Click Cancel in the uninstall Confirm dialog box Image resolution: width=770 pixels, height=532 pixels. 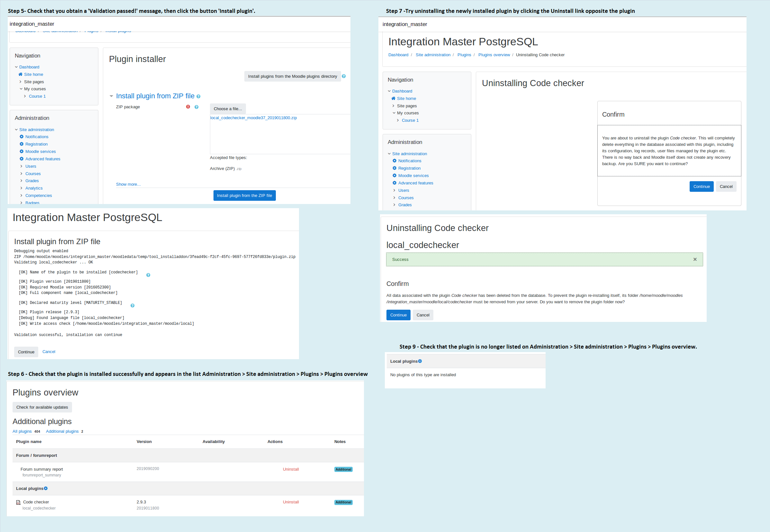tap(726, 187)
